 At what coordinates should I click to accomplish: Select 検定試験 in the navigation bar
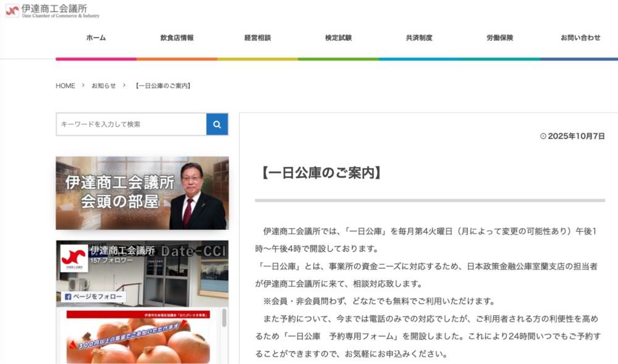(x=338, y=38)
